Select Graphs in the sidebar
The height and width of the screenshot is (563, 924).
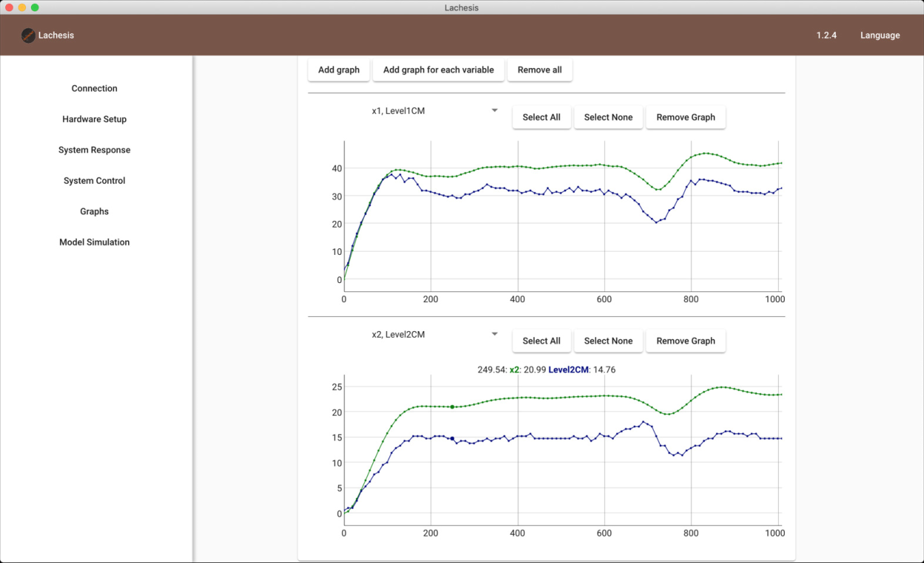(x=94, y=211)
